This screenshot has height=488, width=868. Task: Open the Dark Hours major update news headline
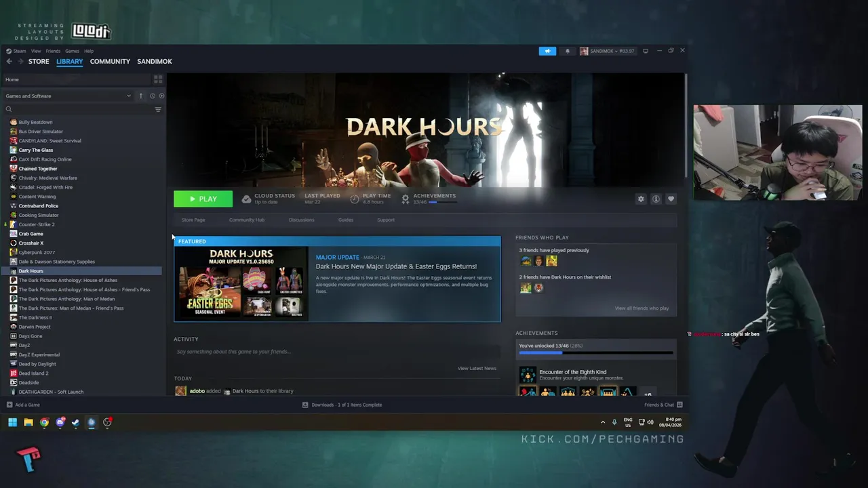coord(396,266)
